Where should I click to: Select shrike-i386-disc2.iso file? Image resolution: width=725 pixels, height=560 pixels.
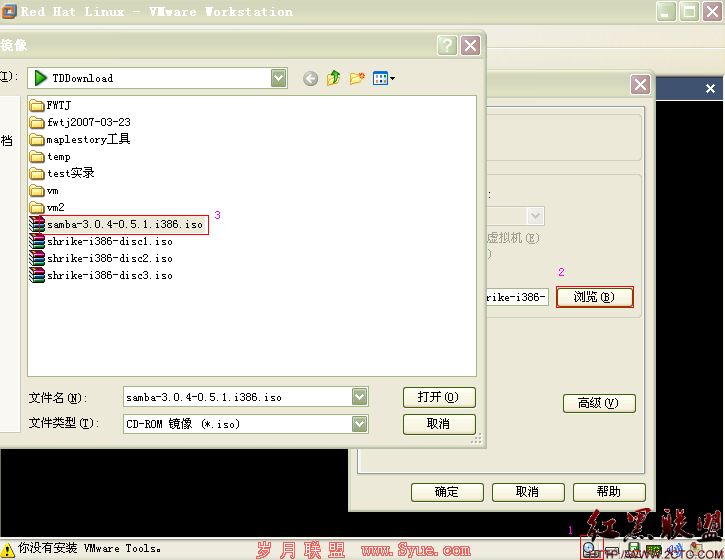(x=101, y=258)
